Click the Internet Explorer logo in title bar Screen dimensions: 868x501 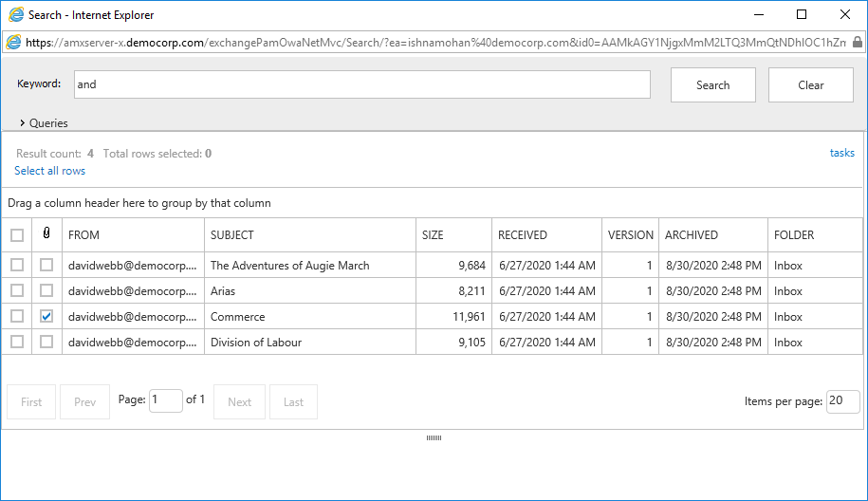pos(15,15)
